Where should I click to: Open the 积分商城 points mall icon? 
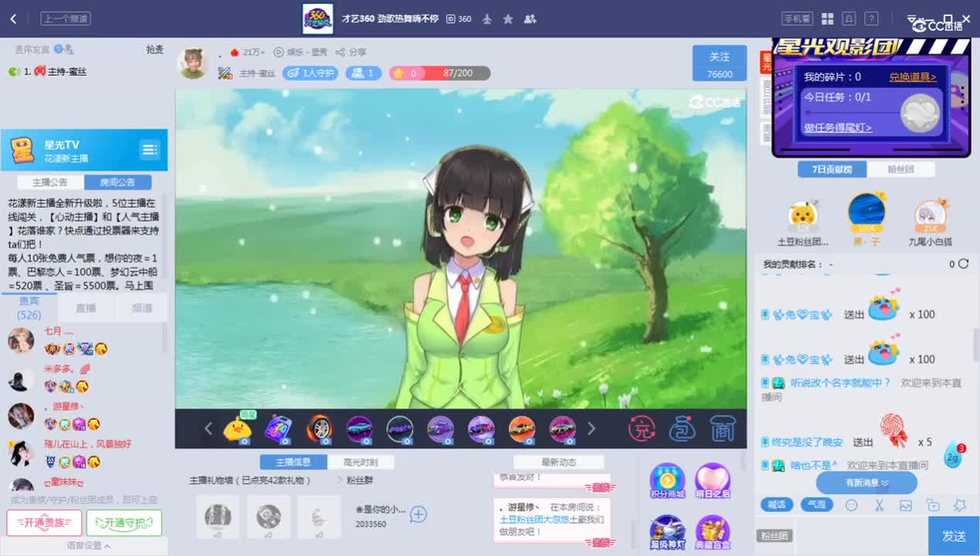point(668,480)
